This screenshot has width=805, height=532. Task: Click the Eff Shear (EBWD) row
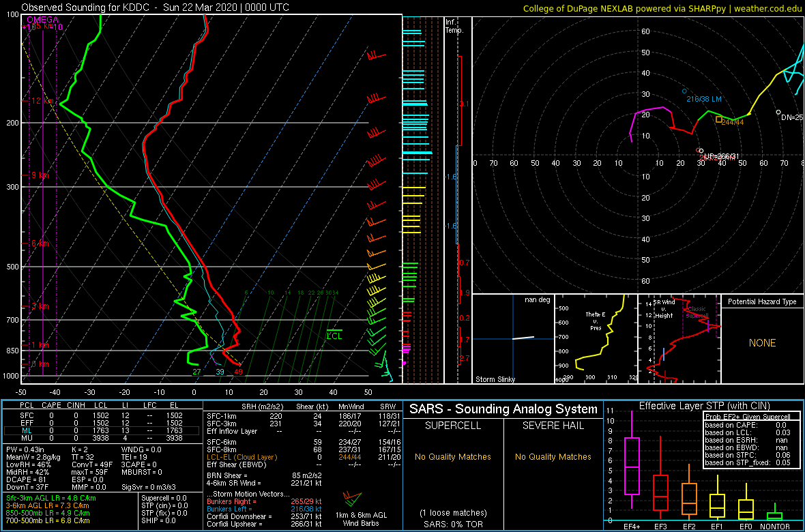[x=303, y=464]
